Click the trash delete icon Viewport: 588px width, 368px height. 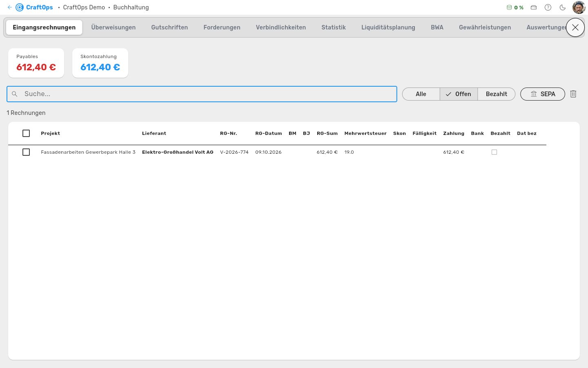click(x=573, y=94)
